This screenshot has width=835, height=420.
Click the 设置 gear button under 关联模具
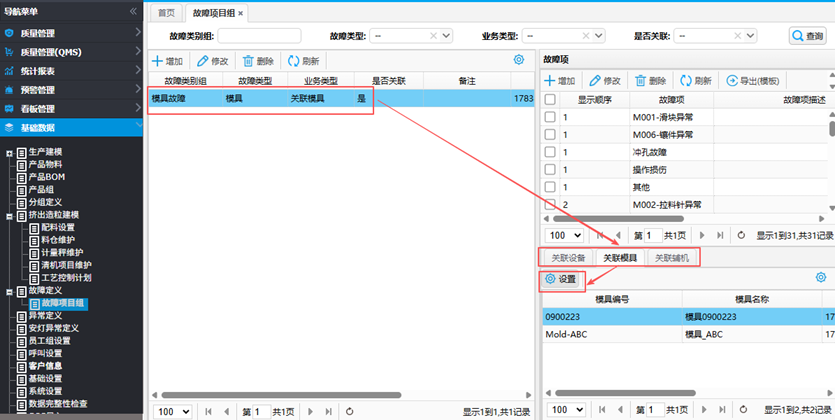click(560, 278)
